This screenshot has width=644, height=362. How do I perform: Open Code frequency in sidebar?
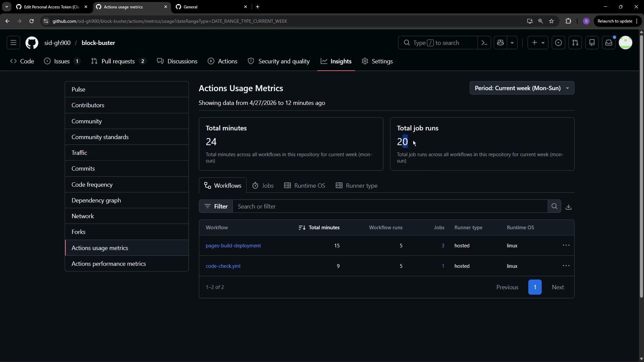pos(127,185)
